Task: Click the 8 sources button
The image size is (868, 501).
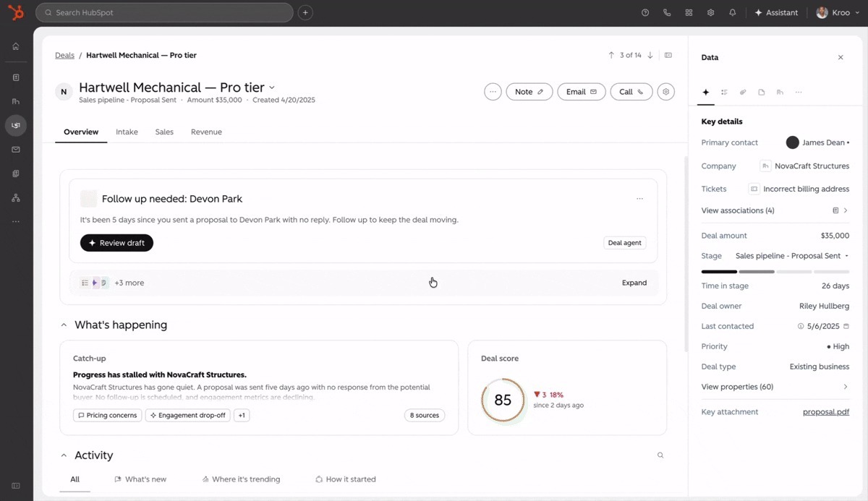Action: tap(425, 416)
